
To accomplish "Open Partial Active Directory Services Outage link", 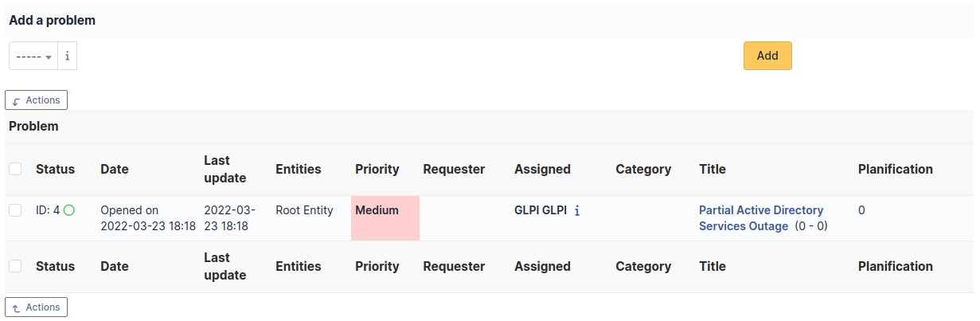I will pyautogui.click(x=761, y=218).
